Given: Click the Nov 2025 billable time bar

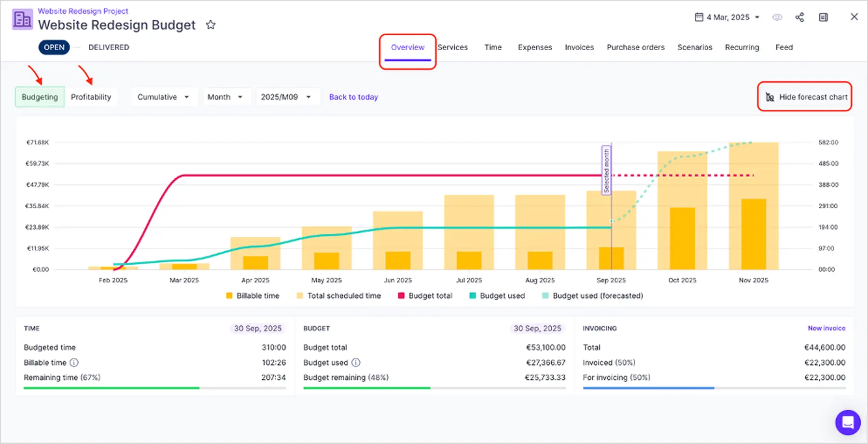Looking at the screenshot, I should coord(754,234).
